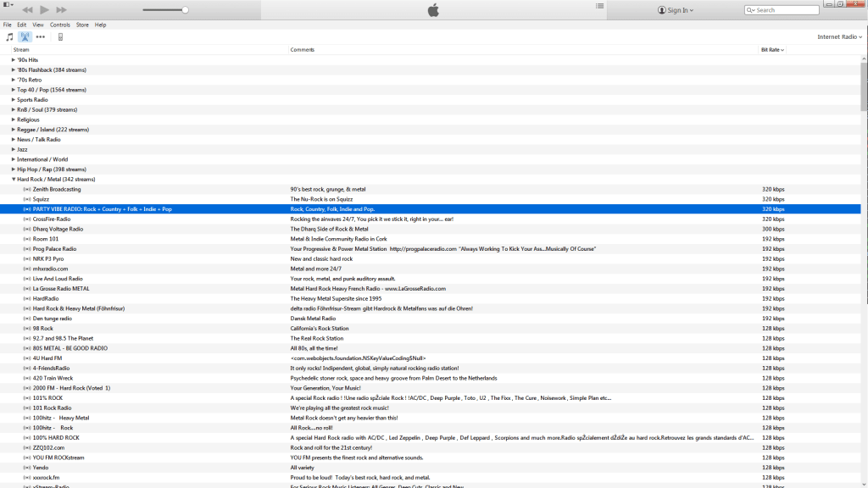
Task: Select the Internet Radio tower icon
Action: point(25,37)
